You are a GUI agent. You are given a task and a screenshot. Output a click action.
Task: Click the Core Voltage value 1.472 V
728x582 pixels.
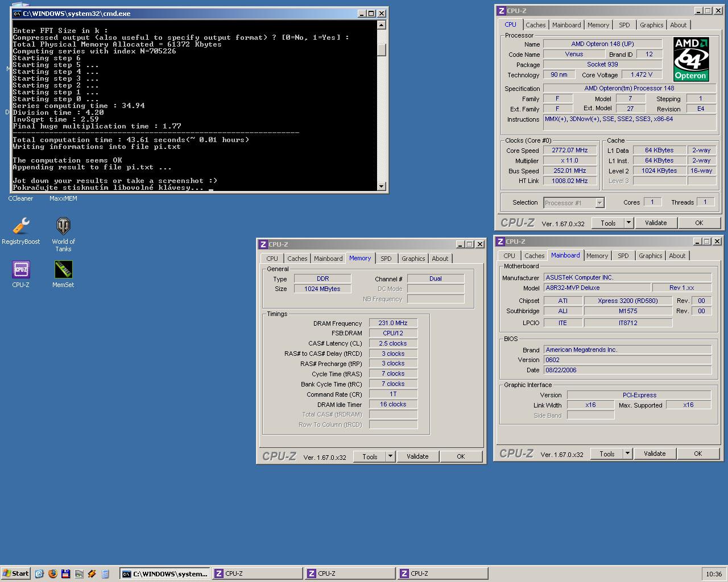pyautogui.click(x=642, y=74)
